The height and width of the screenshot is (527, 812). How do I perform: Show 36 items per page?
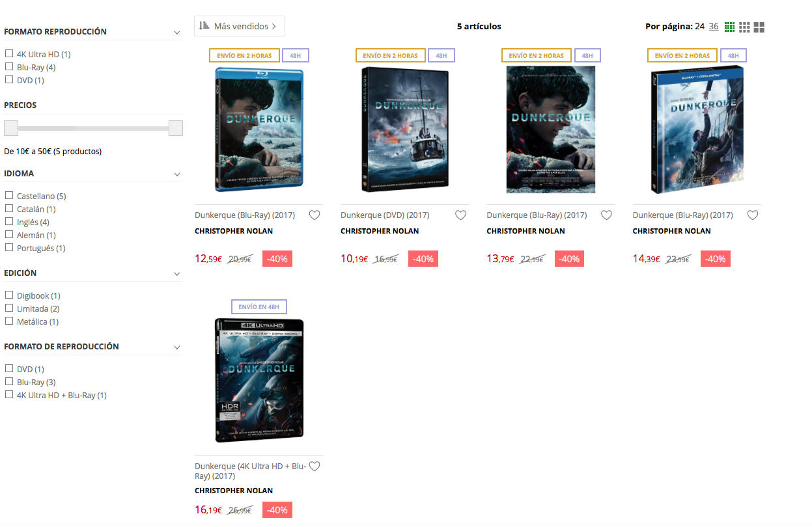click(x=714, y=27)
